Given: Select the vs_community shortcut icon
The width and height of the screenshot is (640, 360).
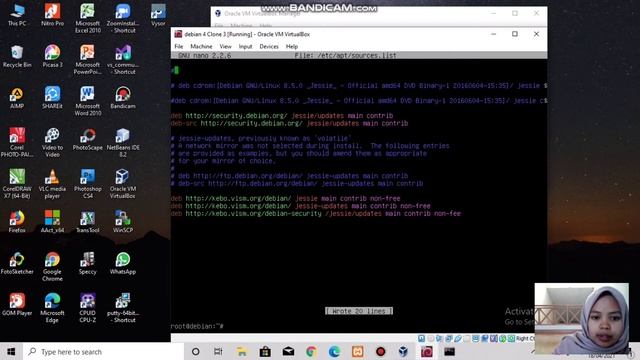Looking at the screenshot, I should click(x=123, y=60).
